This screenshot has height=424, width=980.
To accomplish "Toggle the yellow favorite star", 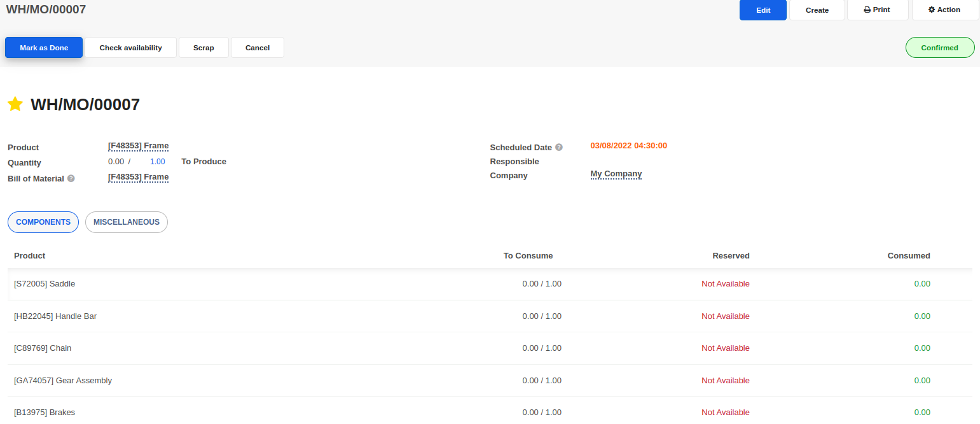I will (x=15, y=104).
